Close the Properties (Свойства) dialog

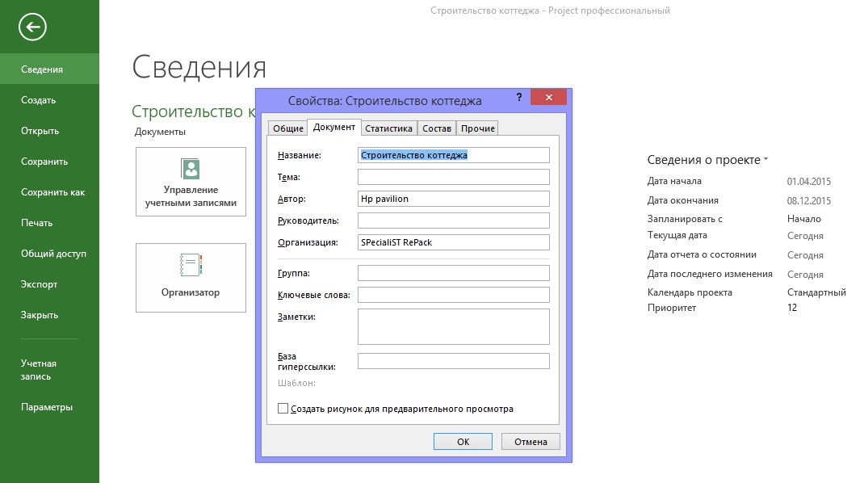(x=549, y=98)
